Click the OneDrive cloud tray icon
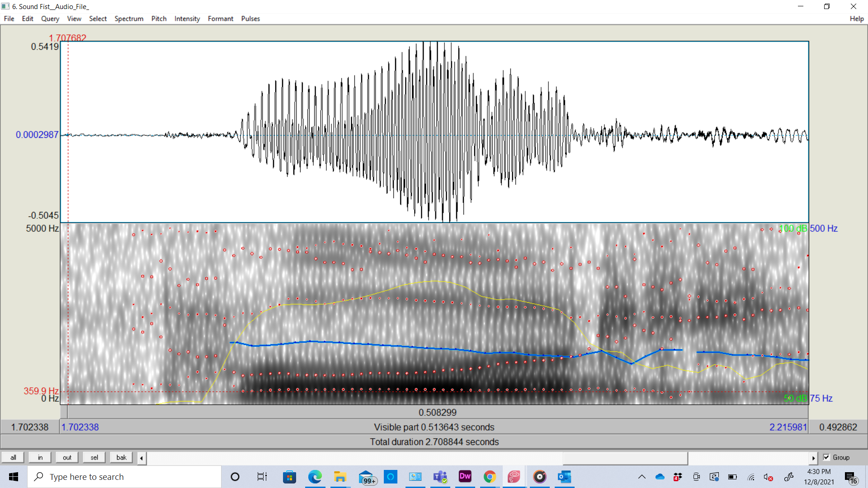The height and width of the screenshot is (488, 868). coord(660,477)
